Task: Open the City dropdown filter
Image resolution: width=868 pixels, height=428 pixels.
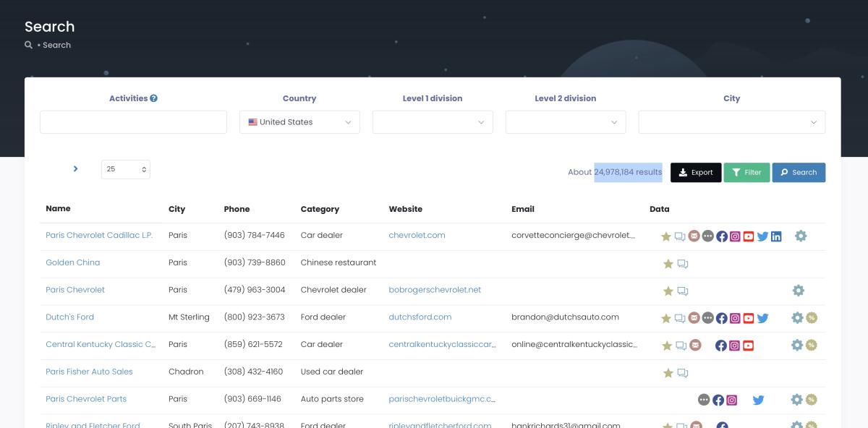Action: pos(731,122)
